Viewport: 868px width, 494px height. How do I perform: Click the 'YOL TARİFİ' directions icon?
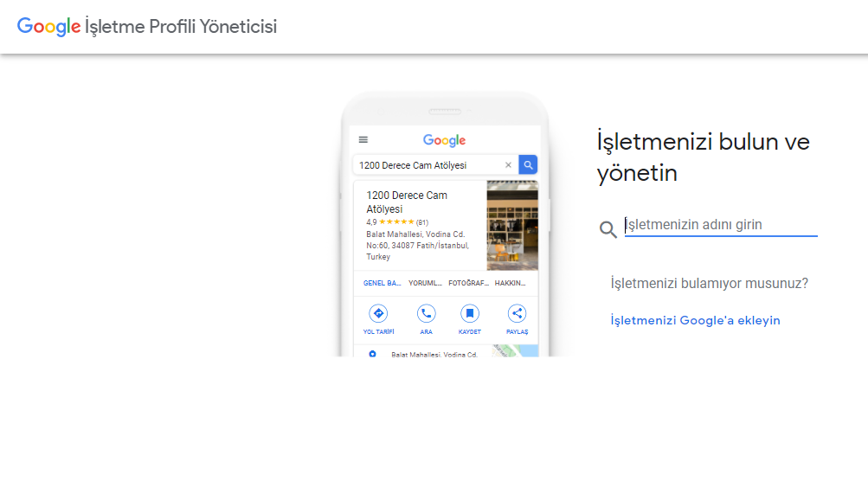379,314
